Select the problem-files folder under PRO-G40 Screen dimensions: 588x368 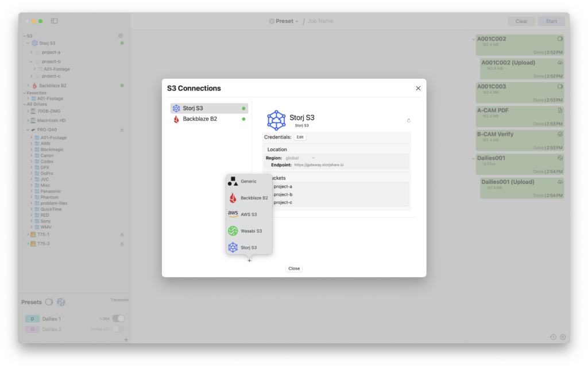point(54,203)
